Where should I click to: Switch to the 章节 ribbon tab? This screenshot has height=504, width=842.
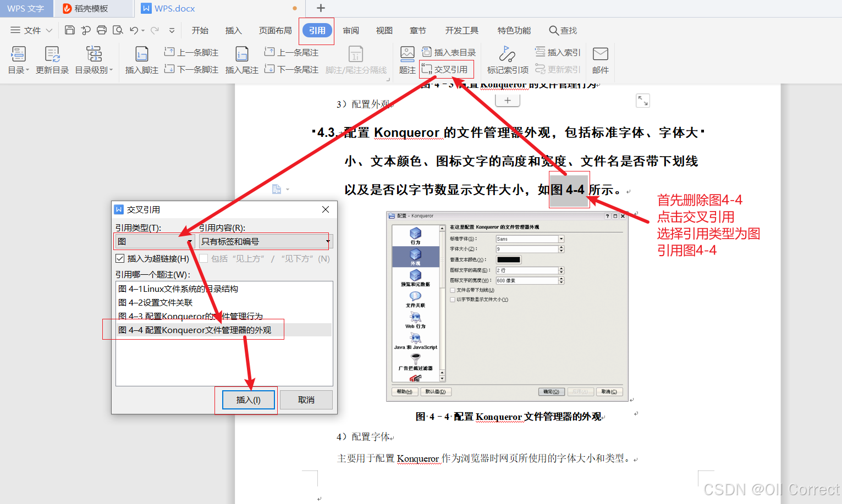click(418, 30)
